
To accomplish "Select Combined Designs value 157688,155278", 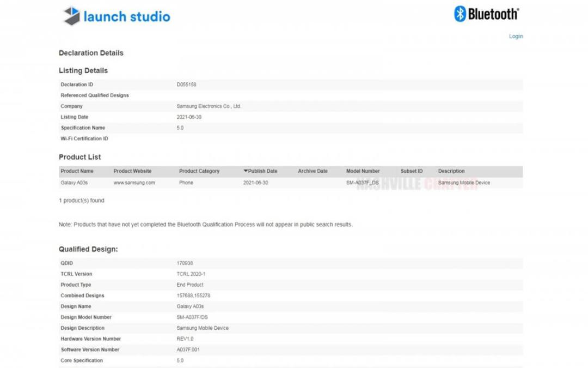I will pyautogui.click(x=193, y=295).
